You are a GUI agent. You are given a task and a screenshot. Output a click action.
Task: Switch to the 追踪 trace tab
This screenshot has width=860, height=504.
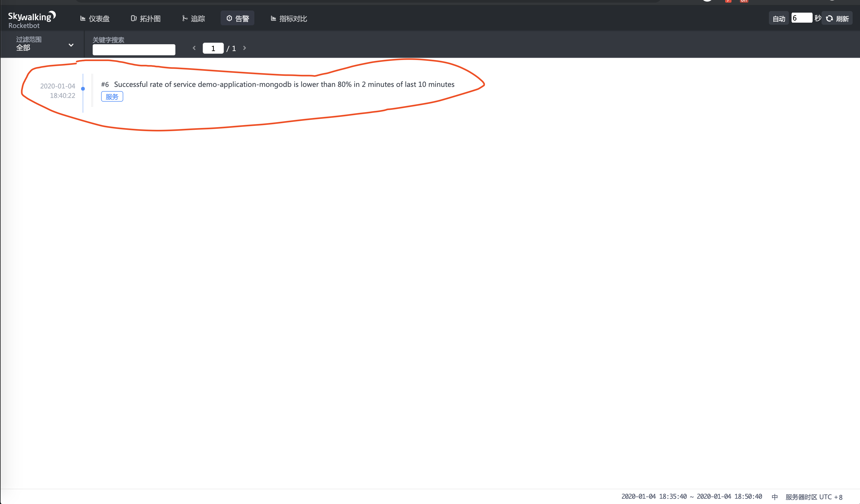194,18
